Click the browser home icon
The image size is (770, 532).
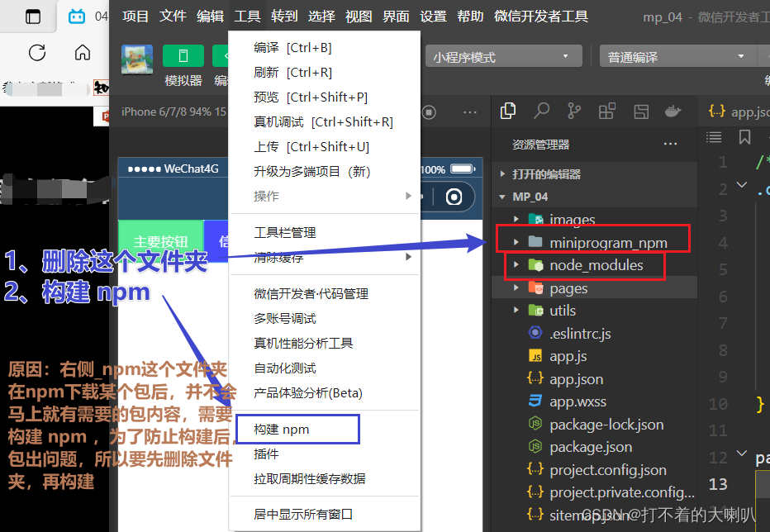[83, 52]
